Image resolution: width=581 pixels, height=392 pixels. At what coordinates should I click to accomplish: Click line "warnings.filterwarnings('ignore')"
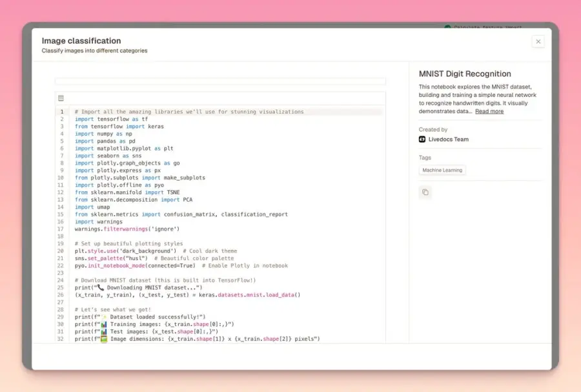tap(127, 229)
